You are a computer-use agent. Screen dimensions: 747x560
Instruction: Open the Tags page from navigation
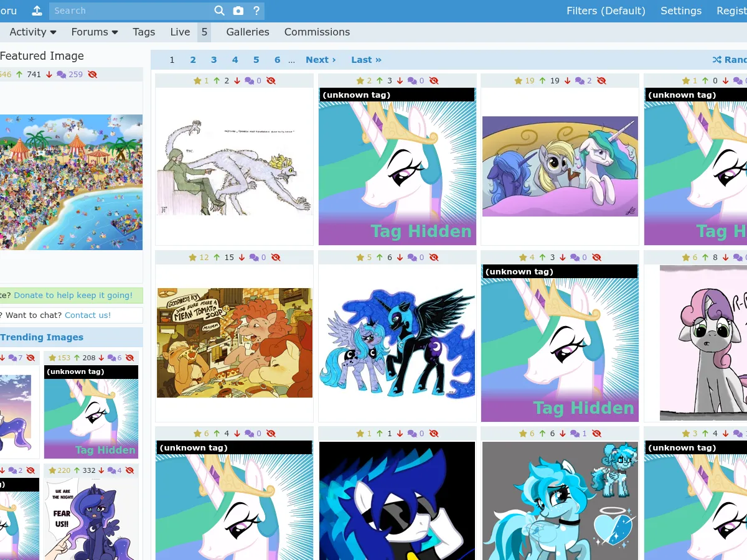(144, 32)
